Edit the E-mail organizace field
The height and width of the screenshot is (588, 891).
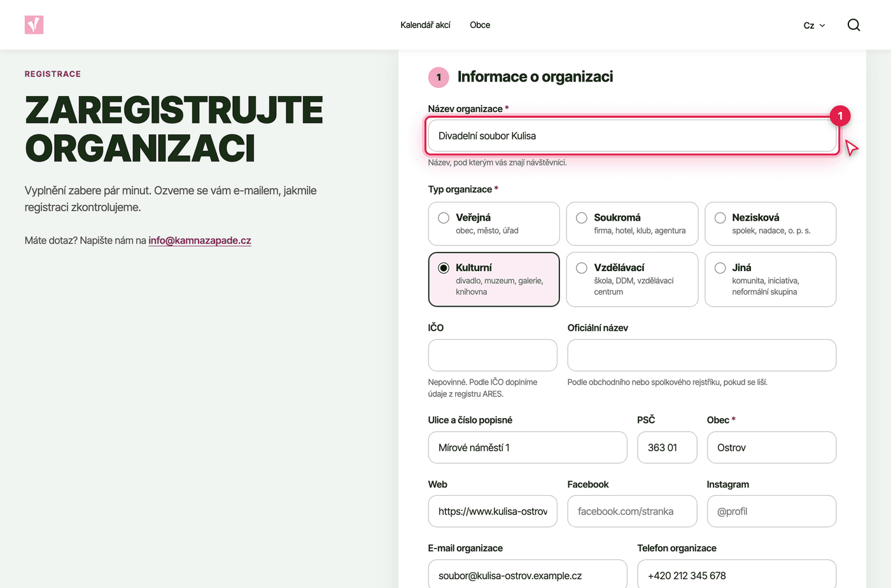point(528,574)
